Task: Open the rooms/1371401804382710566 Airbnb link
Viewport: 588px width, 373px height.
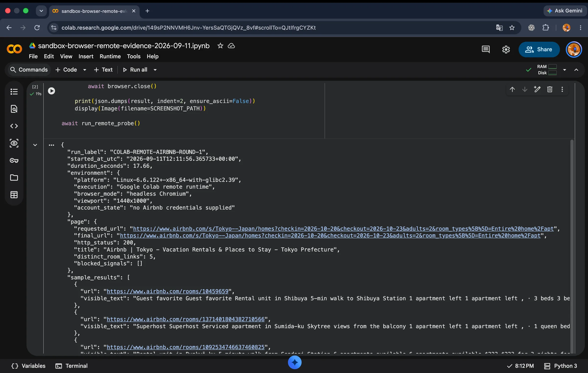Action: [185, 319]
